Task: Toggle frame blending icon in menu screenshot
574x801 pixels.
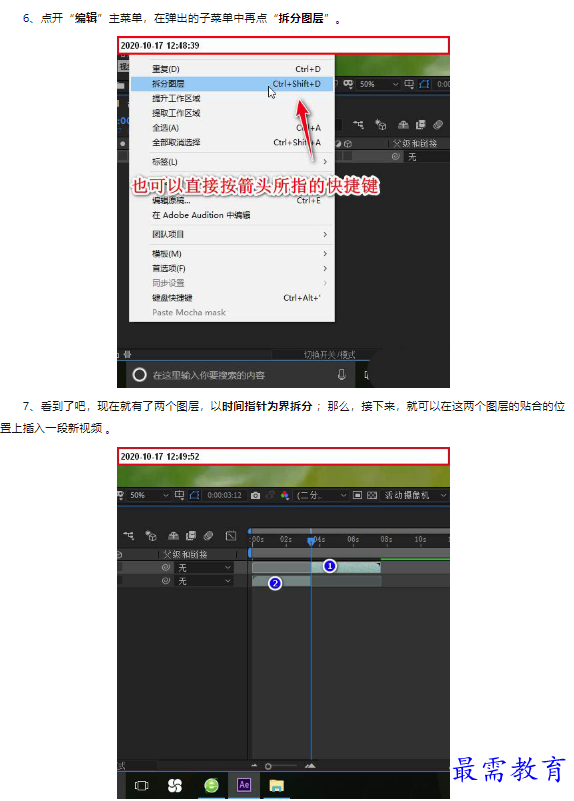Action: point(421,125)
